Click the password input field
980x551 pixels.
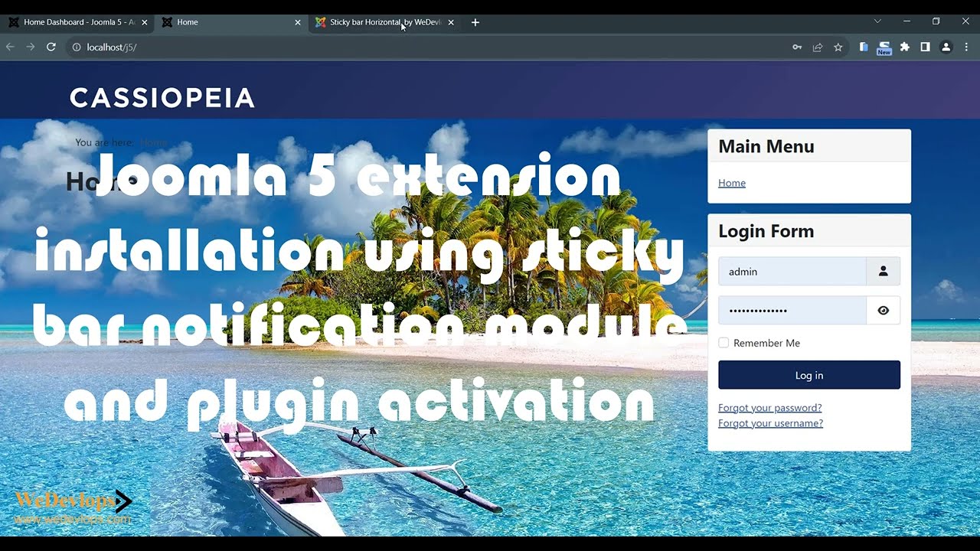pyautogui.click(x=792, y=311)
